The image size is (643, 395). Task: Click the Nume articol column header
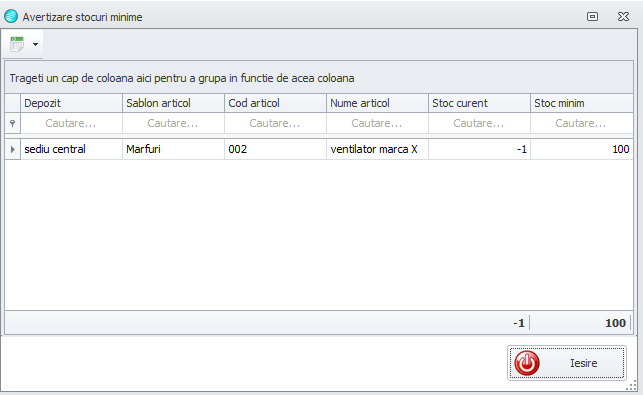377,103
